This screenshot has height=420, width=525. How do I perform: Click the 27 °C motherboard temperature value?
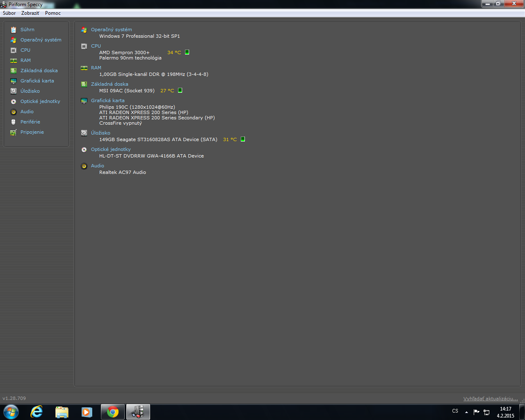point(167,91)
